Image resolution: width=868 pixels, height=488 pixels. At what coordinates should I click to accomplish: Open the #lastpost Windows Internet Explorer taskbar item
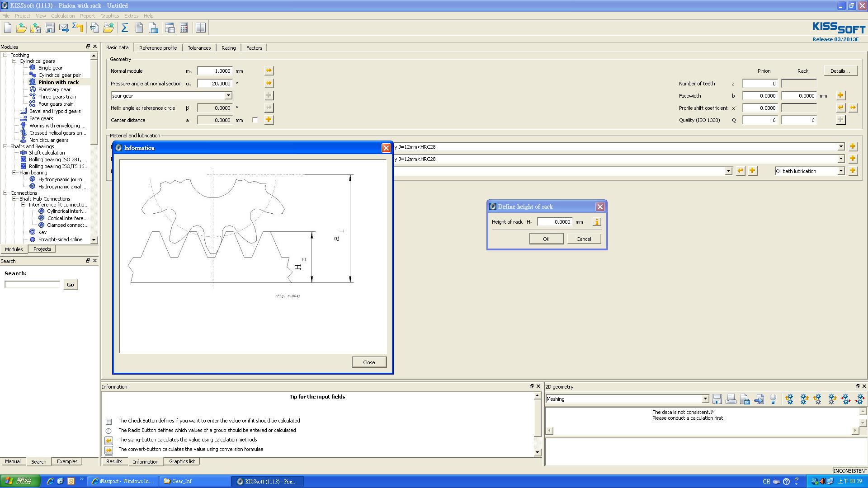pos(123,481)
